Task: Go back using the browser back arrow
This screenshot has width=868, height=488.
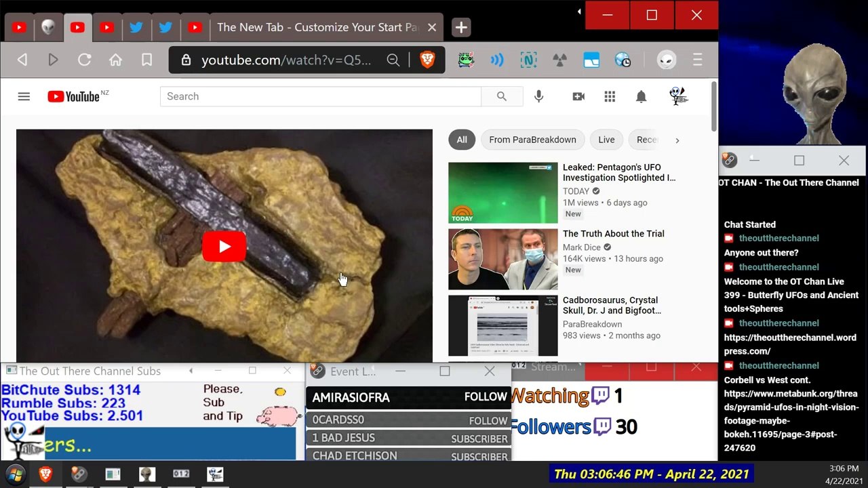Action: (22, 60)
